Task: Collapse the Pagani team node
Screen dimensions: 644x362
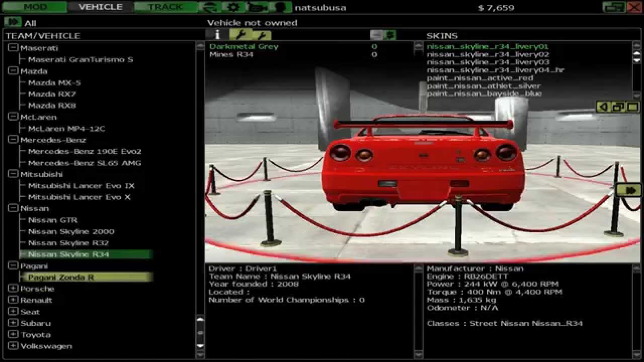Action: pyautogui.click(x=13, y=265)
